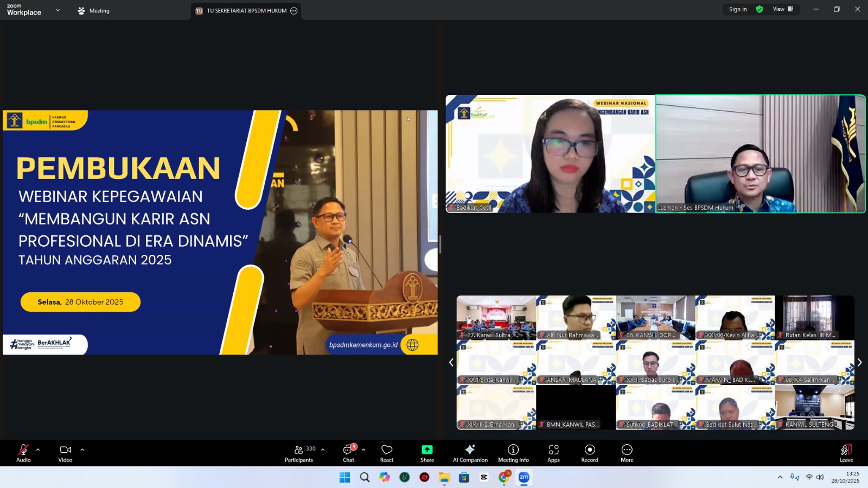Open AI Companion

tap(470, 453)
